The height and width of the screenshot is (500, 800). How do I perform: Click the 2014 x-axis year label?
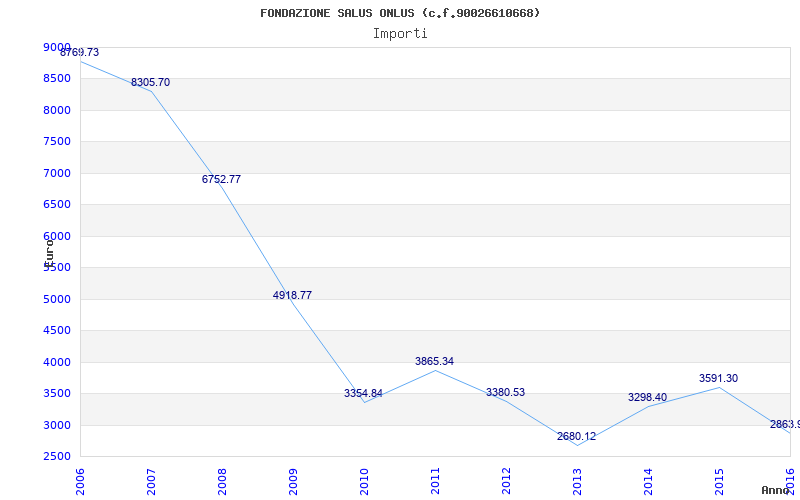(x=647, y=481)
